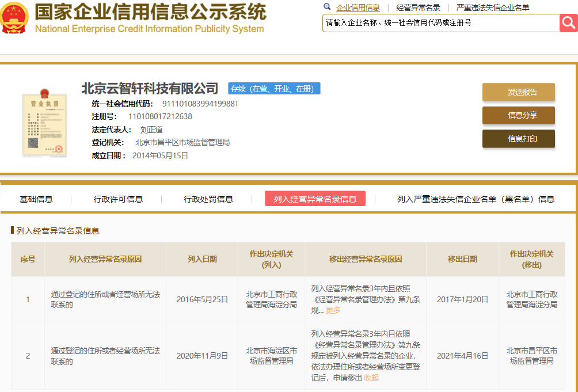Click registration authority 北京市昌平区市场监督管理局 in the company header
The height and width of the screenshot is (392, 578).
pyautogui.click(x=182, y=143)
